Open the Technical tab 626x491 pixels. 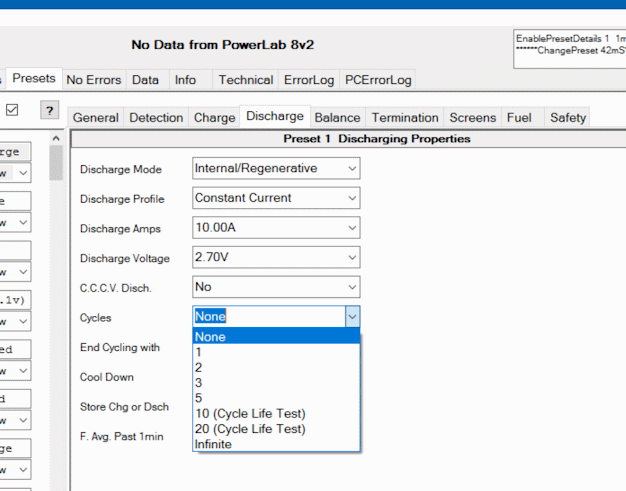click(245, 80)
